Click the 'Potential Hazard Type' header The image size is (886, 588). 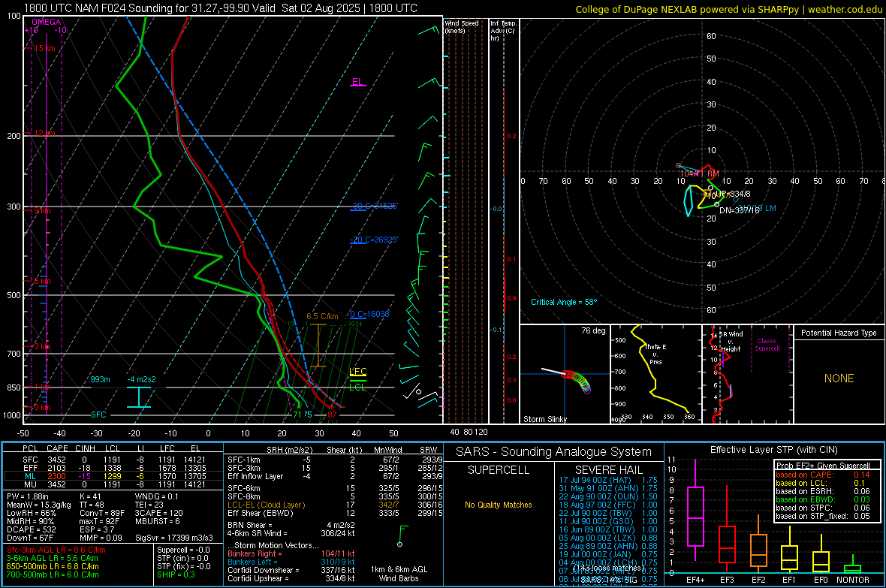839,333
